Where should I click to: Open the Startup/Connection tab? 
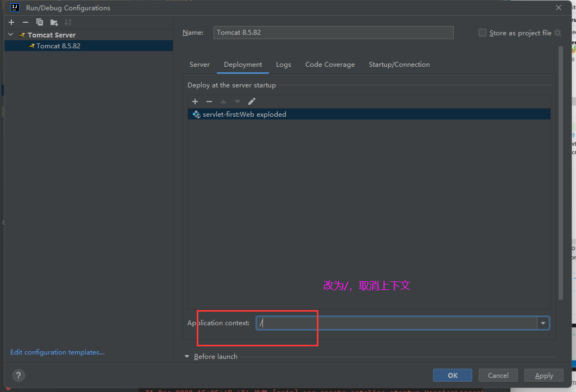click(x=399, y=65)
